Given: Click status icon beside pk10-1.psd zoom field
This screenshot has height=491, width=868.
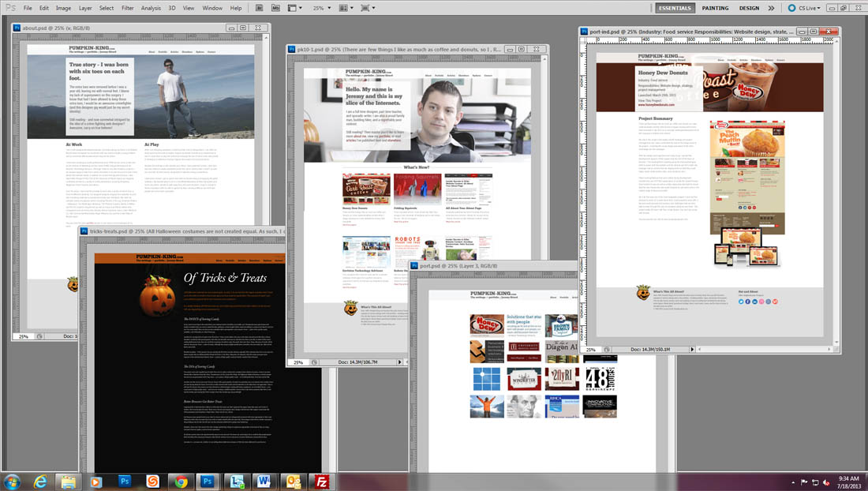Looking at the screenshot, I should click(314, 362).
